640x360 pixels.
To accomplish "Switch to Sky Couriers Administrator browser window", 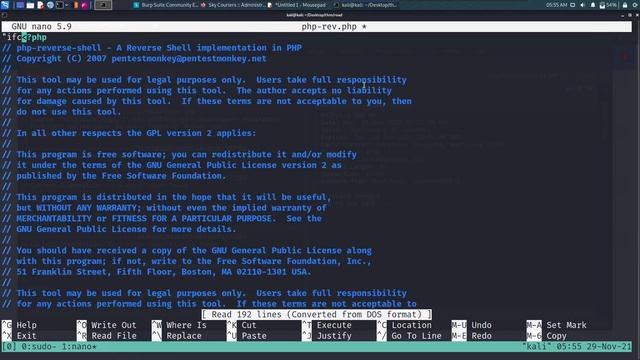I will click(x=233, y=5).
